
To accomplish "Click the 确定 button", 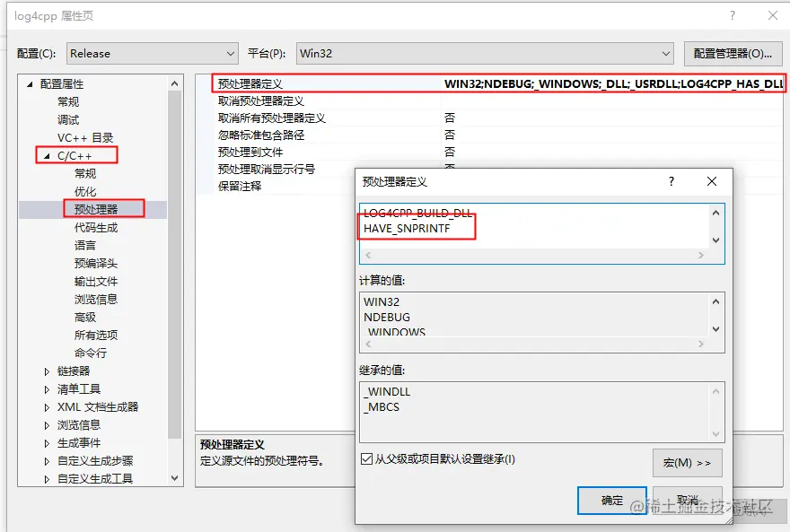I will [x=612, y=501].
